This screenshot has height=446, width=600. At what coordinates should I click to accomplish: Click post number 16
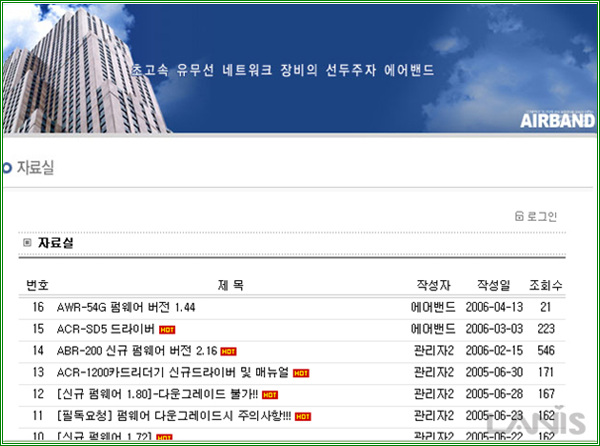point(38,307)
